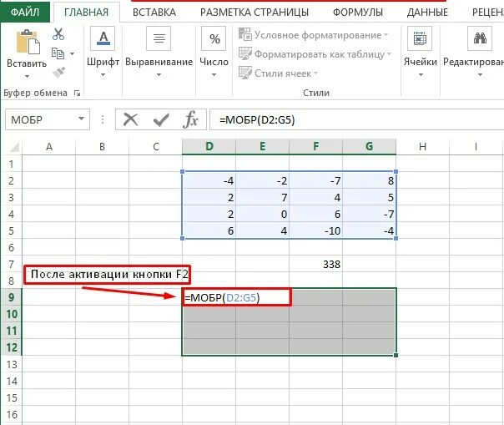Click cell G2 containing 8
The height and width of the screenshot is (425, 504).
369,180
